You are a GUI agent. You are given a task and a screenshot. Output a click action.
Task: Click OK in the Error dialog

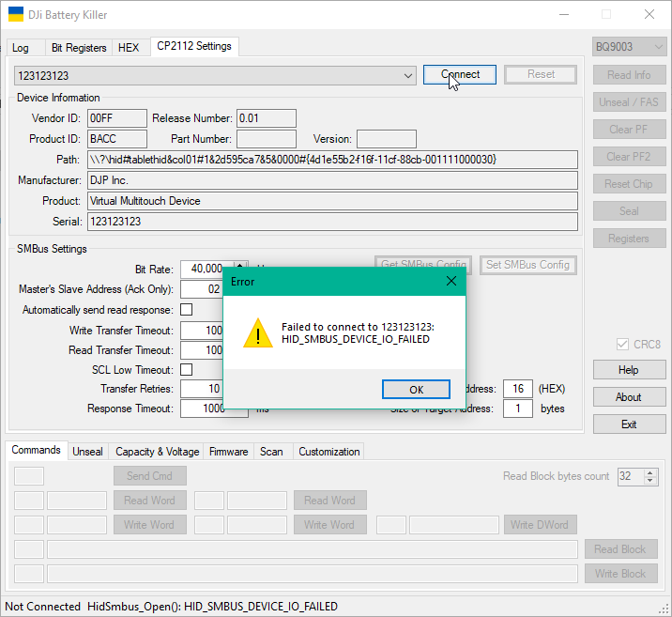(416, 390)
